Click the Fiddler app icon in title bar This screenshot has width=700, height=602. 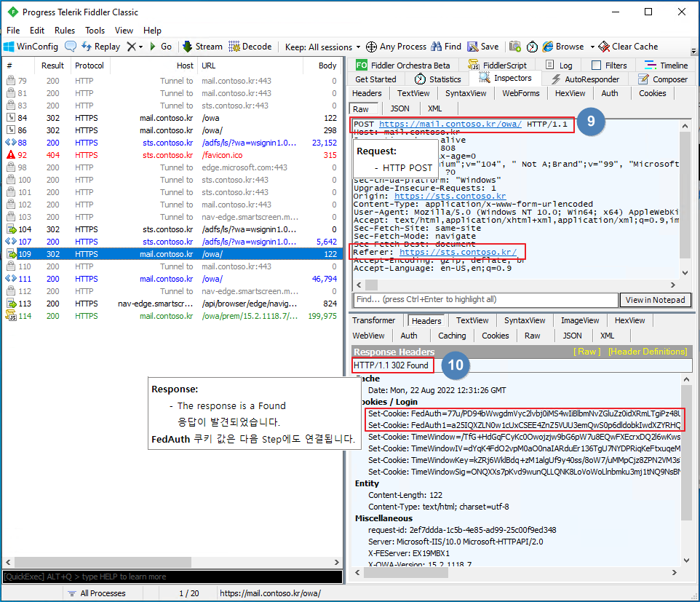coord(13,12)
